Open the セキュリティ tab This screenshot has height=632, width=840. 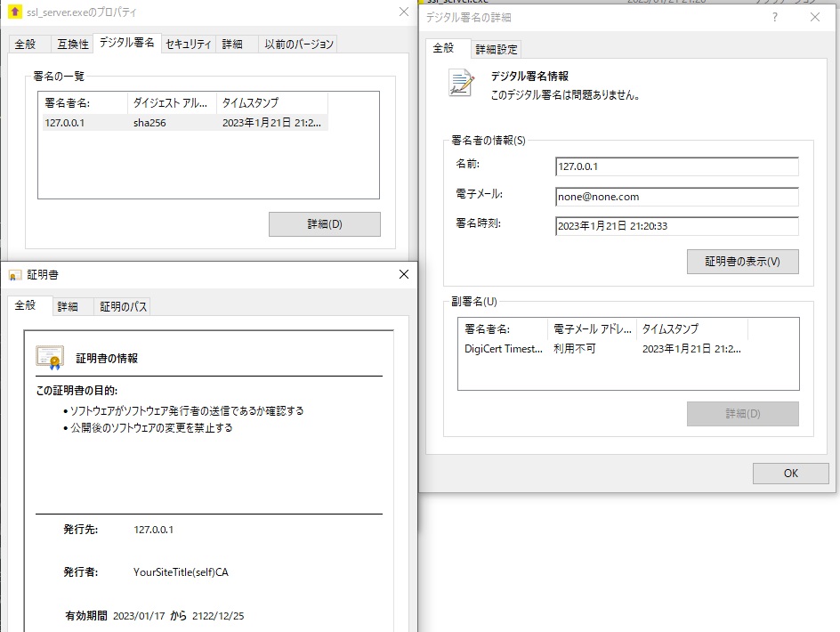[188, 44]
